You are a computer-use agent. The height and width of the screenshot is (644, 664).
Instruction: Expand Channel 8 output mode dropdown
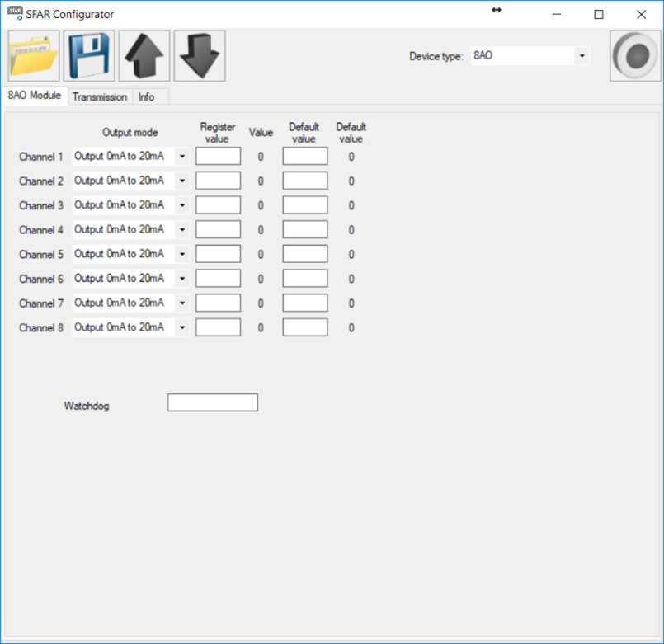(x=182, y=328)
